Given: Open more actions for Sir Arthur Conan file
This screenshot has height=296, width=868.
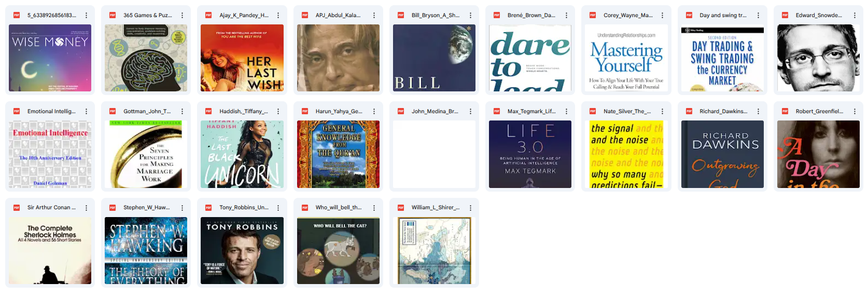Looking at the screenshot, I should pos(86,208).
